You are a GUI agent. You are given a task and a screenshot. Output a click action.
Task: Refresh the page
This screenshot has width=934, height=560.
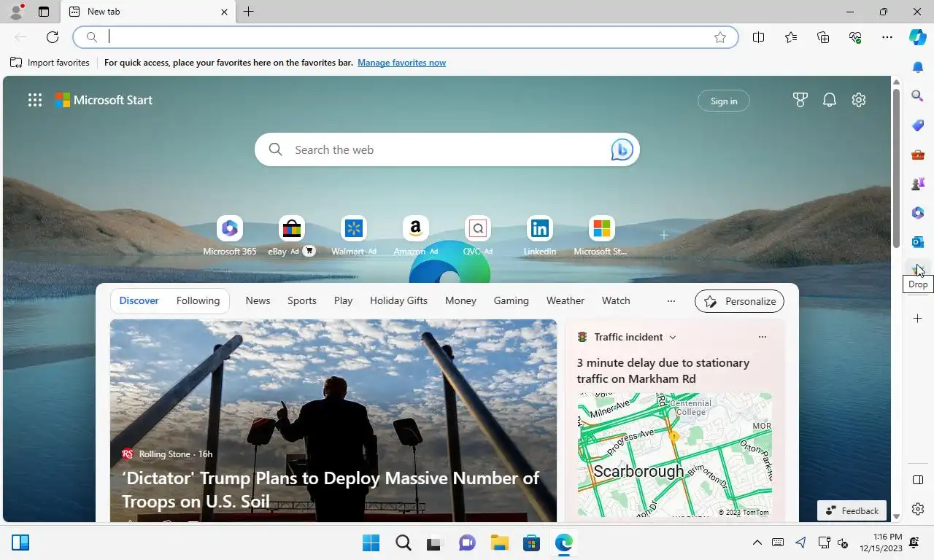point(53,37)
